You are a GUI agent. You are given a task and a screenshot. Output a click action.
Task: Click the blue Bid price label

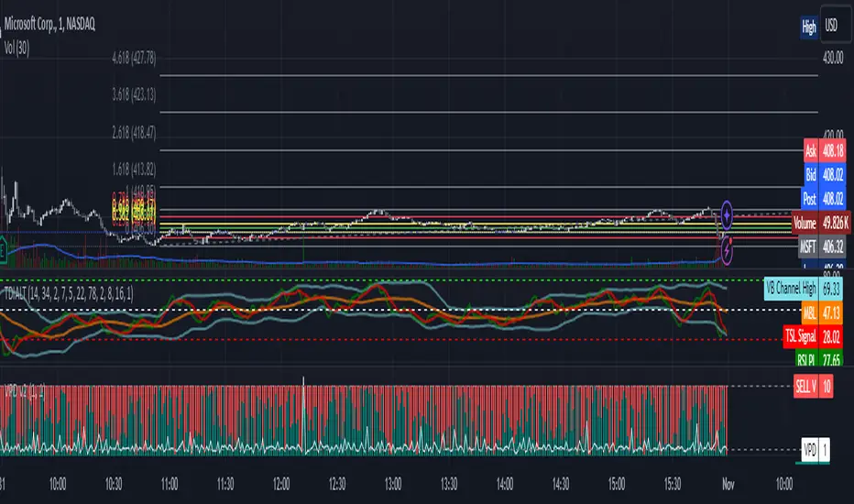point(825,175)
